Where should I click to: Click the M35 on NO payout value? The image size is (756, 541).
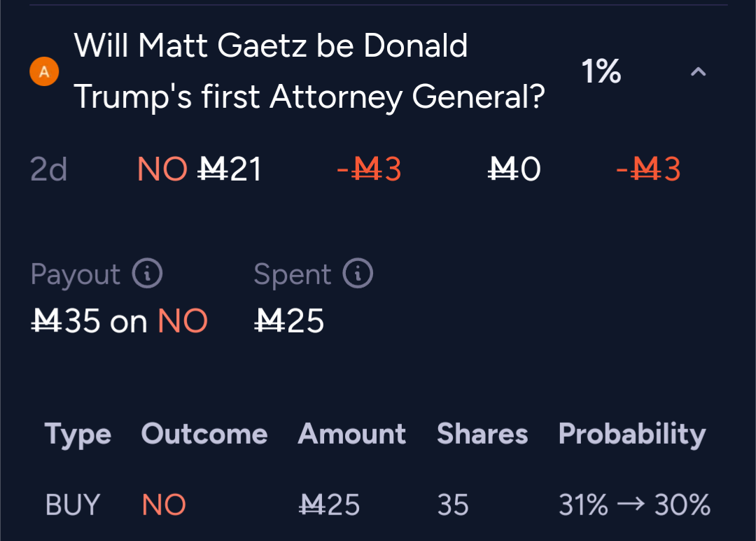point(120,321)
